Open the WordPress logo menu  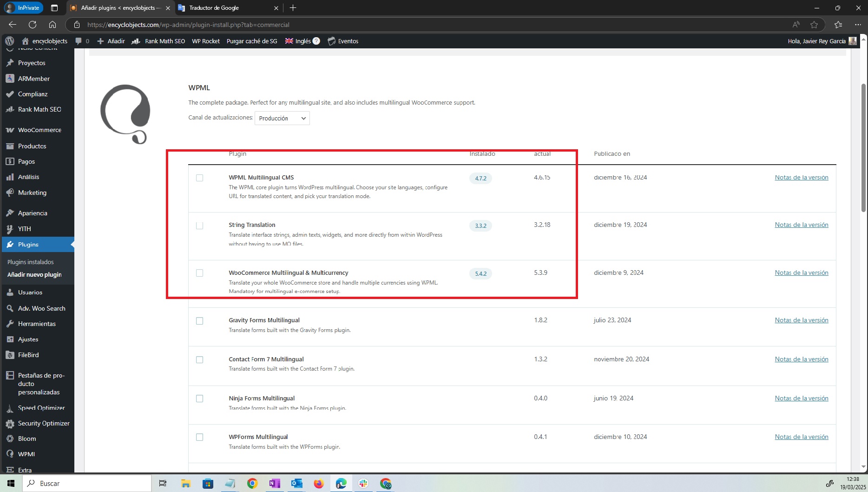(9, 41)
